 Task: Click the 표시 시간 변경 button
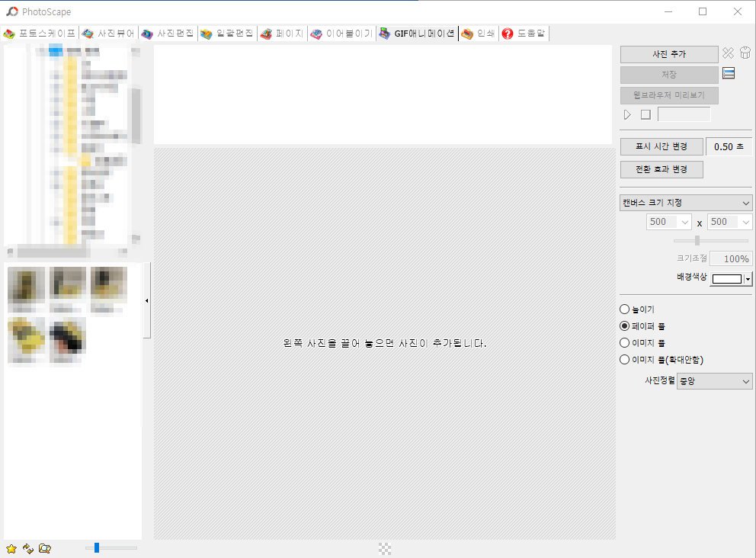tap(661, 146)
